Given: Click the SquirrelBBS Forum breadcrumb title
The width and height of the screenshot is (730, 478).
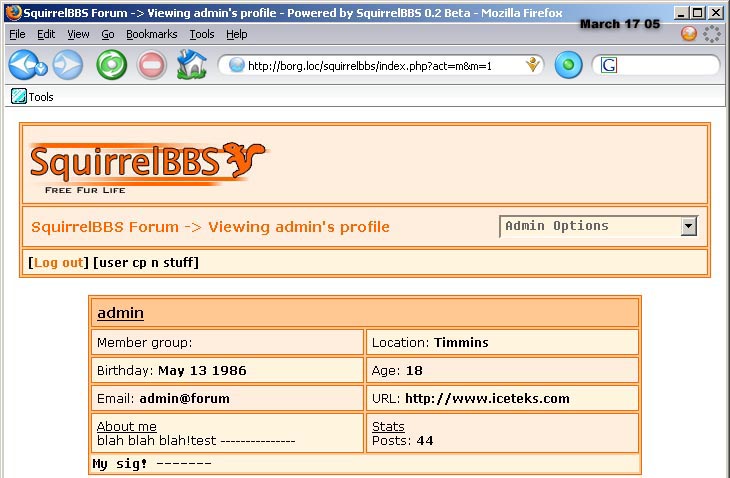Looking at the screenshot, I should [x=105, y=227].
